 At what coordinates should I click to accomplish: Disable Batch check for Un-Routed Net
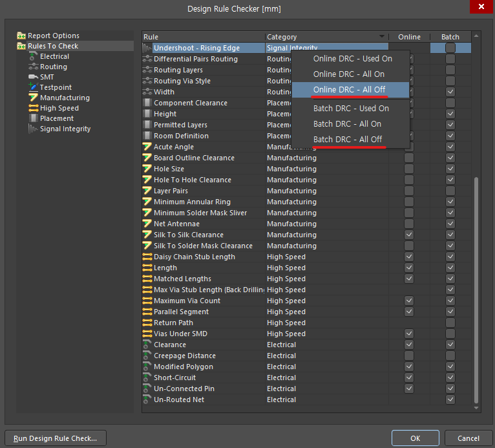pyautogui.click(x=450, y=400)
